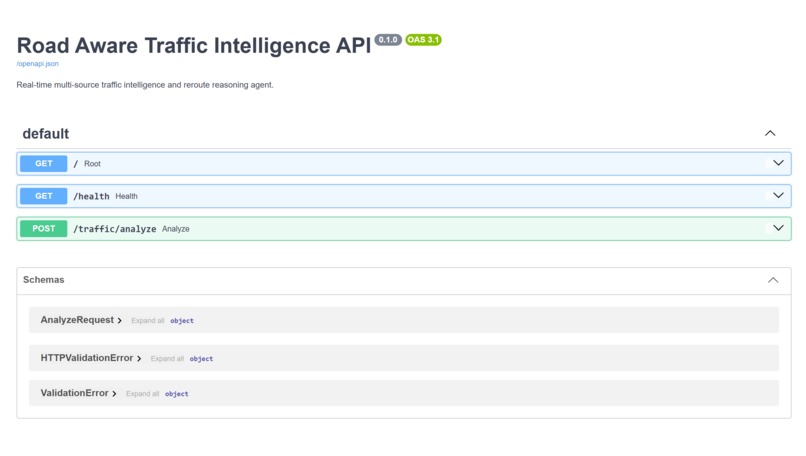Image resolution: width=806 pixels, height=456 pixels.
Task: Click the GET method badge for Root
Action: coord(44,163)
